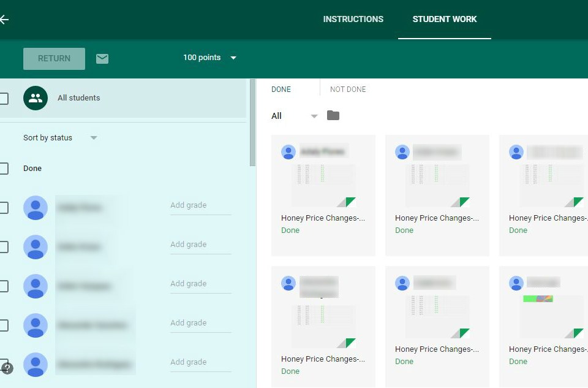Click first student's Add grade field
Viewport: 588px width, 388px height.
pos(200,205)
